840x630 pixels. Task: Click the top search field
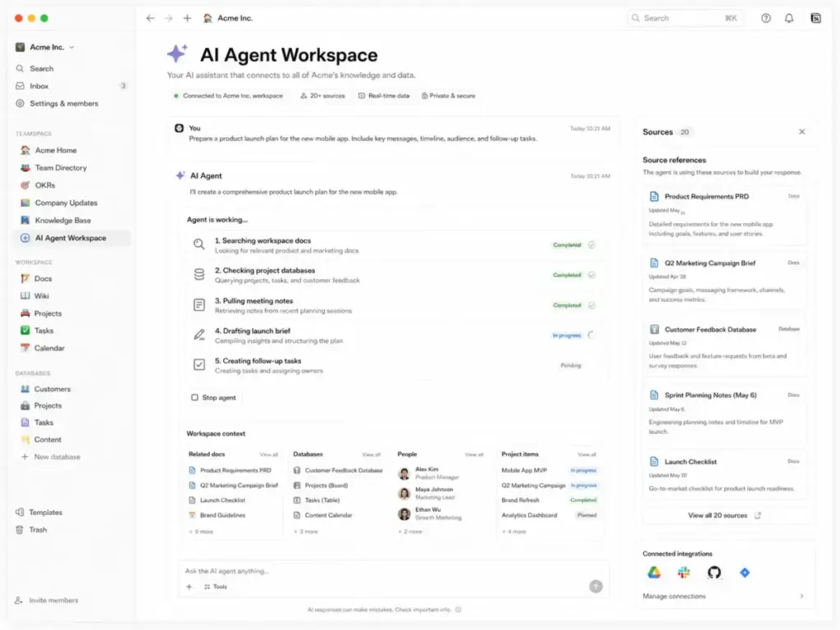pos(685,18)
